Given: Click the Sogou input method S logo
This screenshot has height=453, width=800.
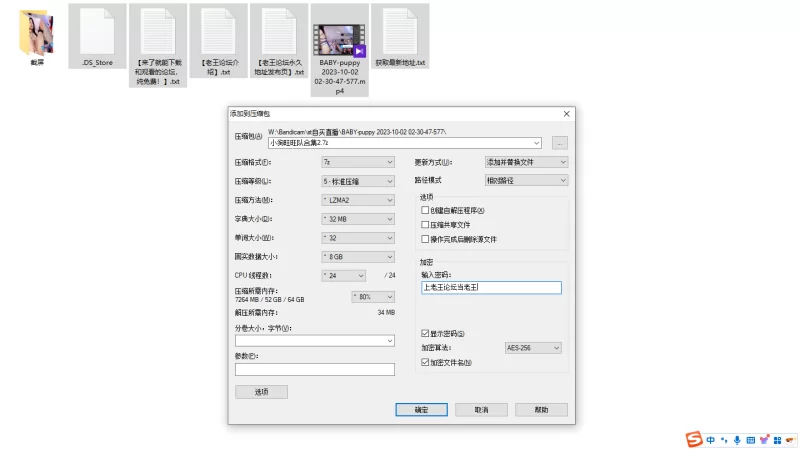Looking at the screenshot, I should 692,440.
